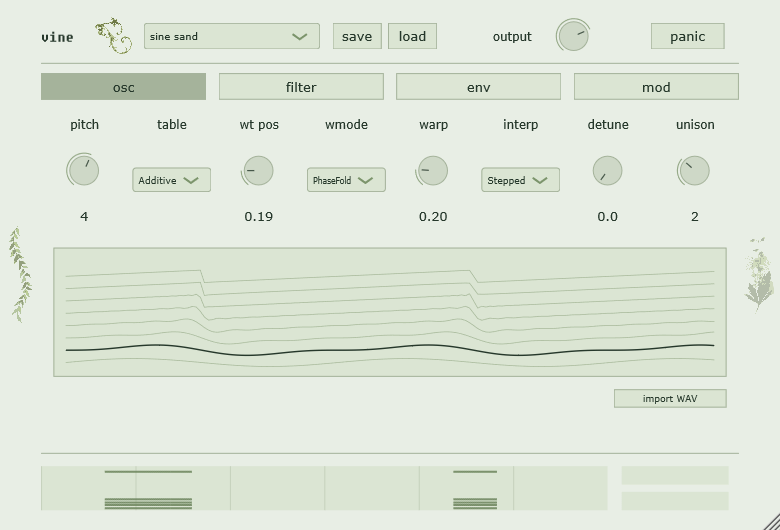
Task: Click the import WAV button
Action: [x=670, y=399]
